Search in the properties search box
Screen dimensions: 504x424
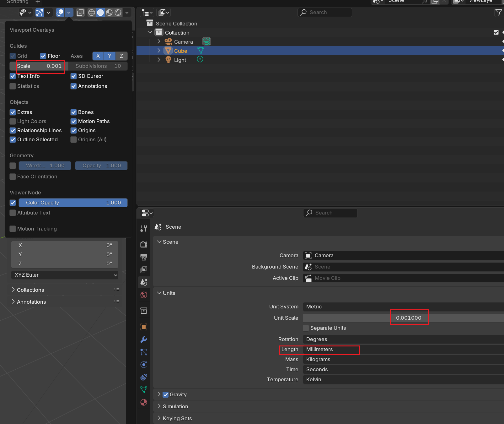[x=330, y=213]
